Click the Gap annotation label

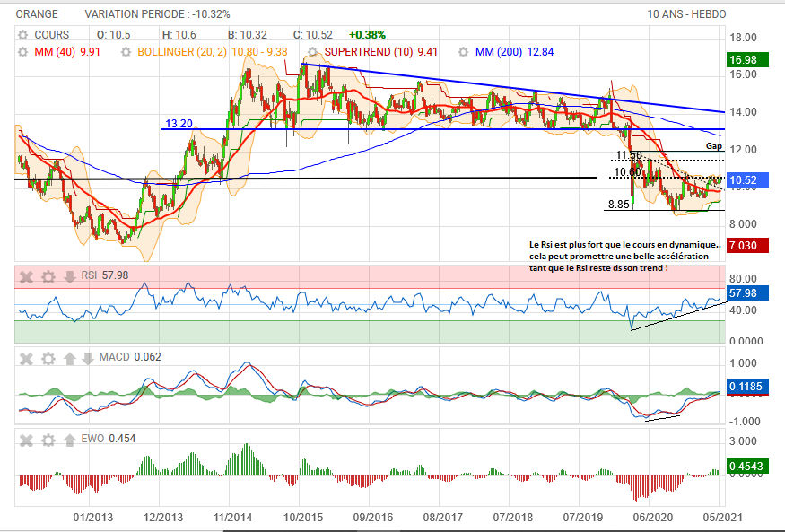click(x=714, y=146)
